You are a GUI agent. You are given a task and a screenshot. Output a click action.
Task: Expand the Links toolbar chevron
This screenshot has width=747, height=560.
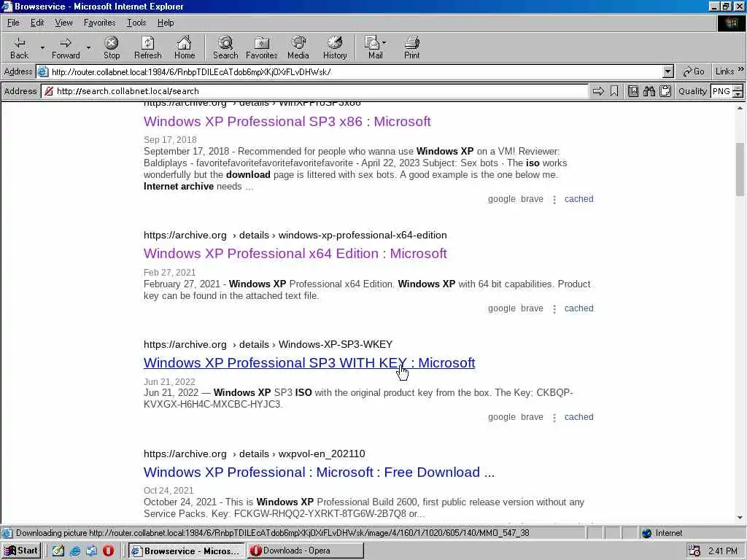(x=741, y=69)
